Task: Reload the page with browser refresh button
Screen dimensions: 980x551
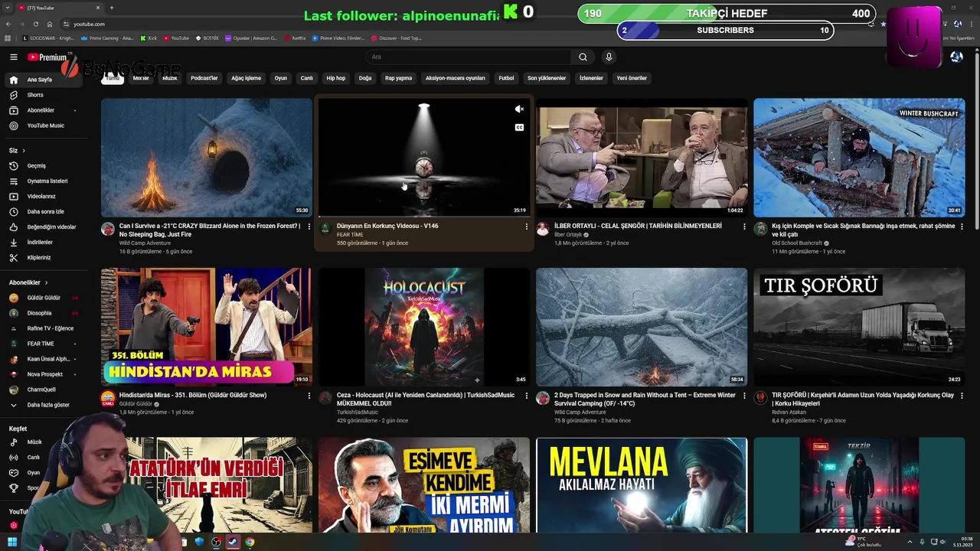Action: click(35, 24)
